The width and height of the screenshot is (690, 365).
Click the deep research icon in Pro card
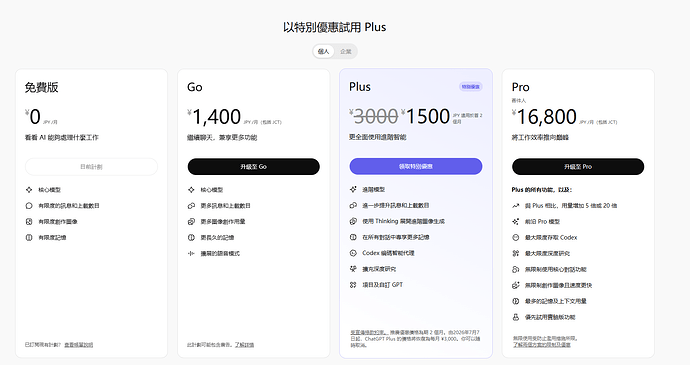tap(516, 253)
